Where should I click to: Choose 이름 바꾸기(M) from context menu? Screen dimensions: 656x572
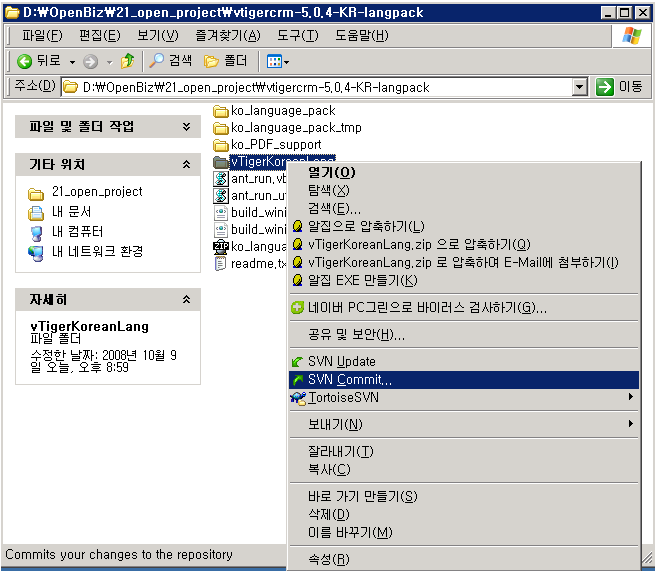464,532
